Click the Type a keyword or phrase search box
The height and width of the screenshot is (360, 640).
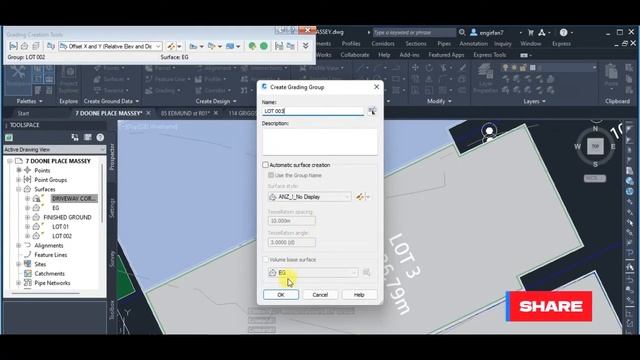point(414,32)
